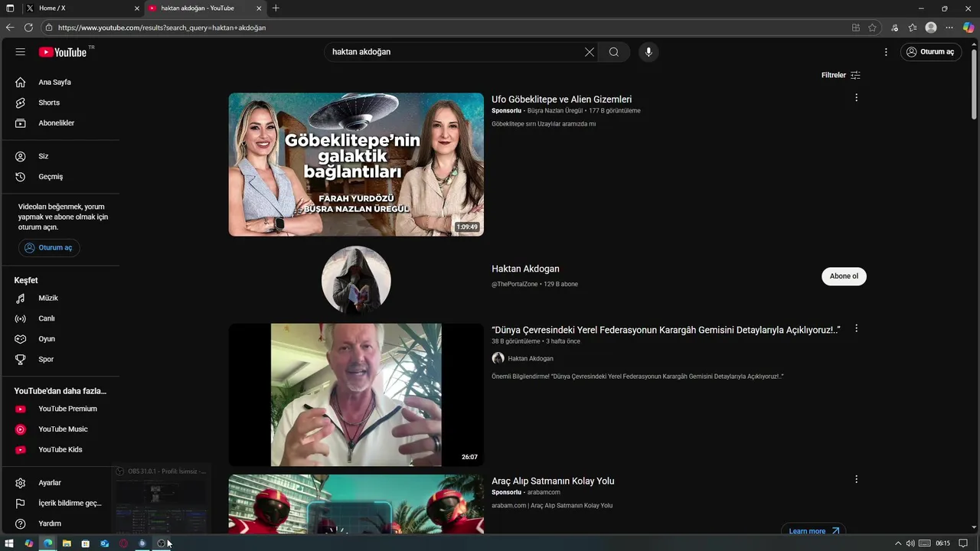This screenshot has height=551, width=980.
Task: Open the Göbeklitepe'nin galaktik bağlantıları thumbnail
Action: point(356,165)
